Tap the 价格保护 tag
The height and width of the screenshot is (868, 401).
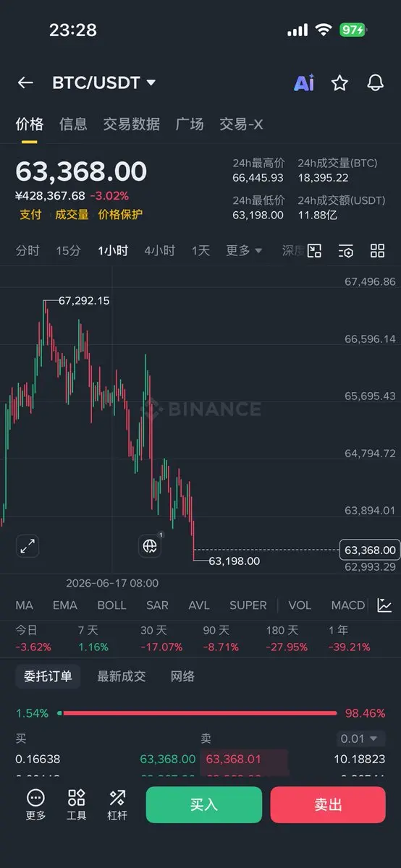[120, 214]
